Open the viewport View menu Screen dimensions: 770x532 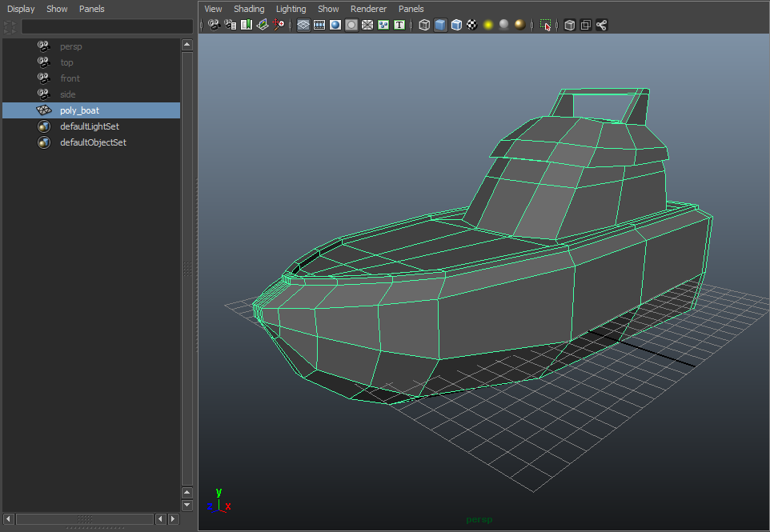213,9
